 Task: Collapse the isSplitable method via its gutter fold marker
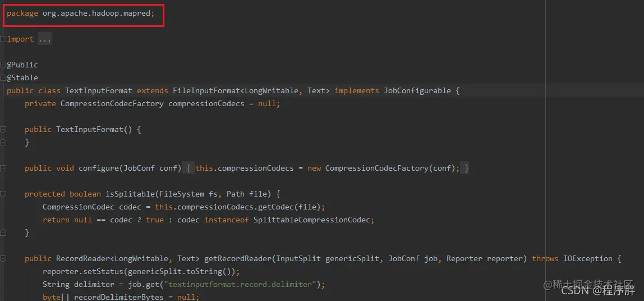(x=3, y=194)
